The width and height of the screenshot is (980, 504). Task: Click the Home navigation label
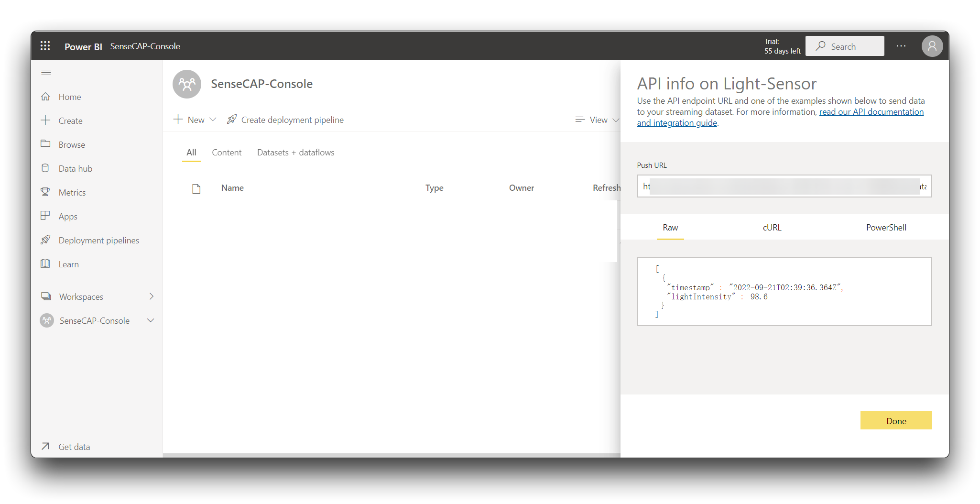[x=70, y=97]
